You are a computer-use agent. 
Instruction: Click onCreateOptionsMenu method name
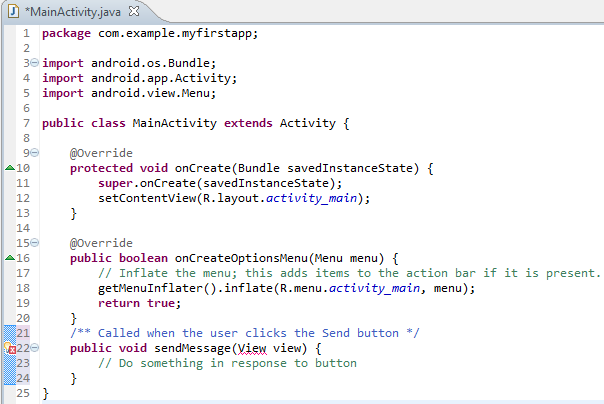241,258
